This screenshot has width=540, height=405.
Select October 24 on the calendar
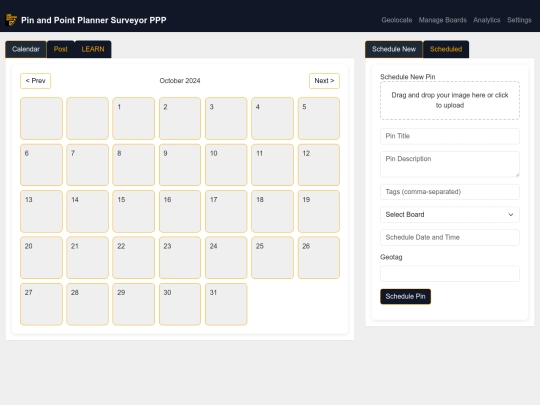pos(226,258)
